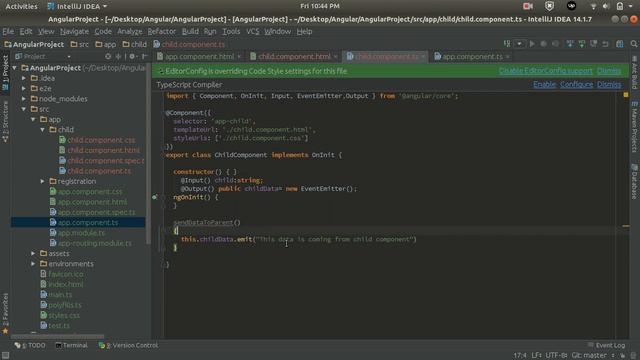Open the VCS menu
Screen dimensions: 640x360
pyautogui.click(x=252, y=31)
